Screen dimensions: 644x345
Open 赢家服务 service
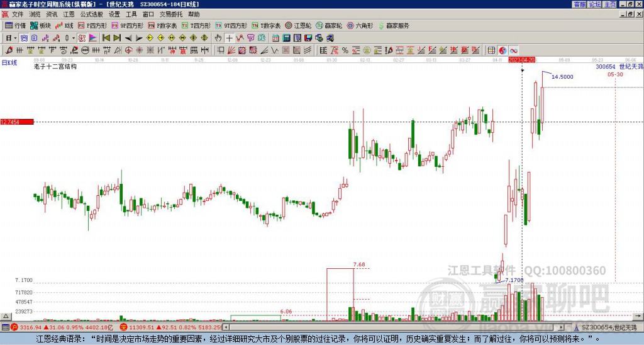click(394, 25)
